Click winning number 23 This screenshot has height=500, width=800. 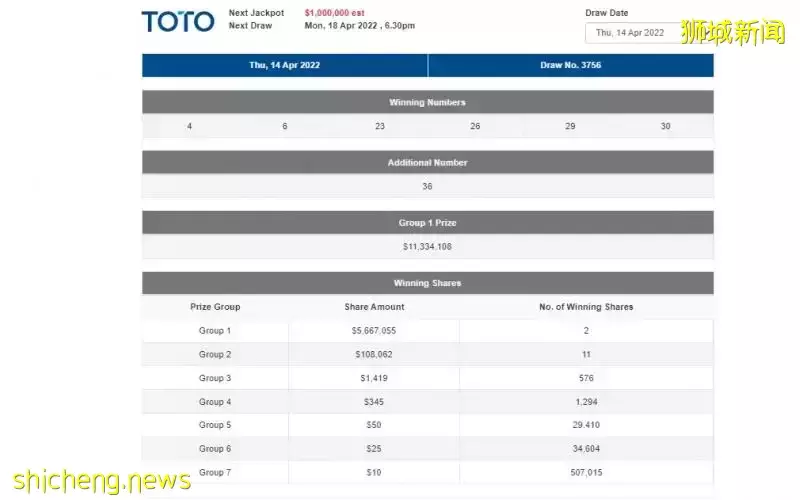(380, 126)
